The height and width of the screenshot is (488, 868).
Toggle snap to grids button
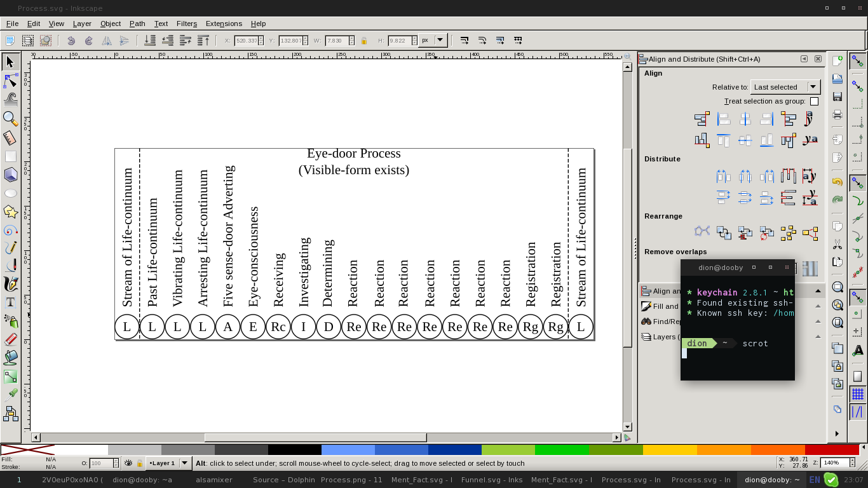857,395
